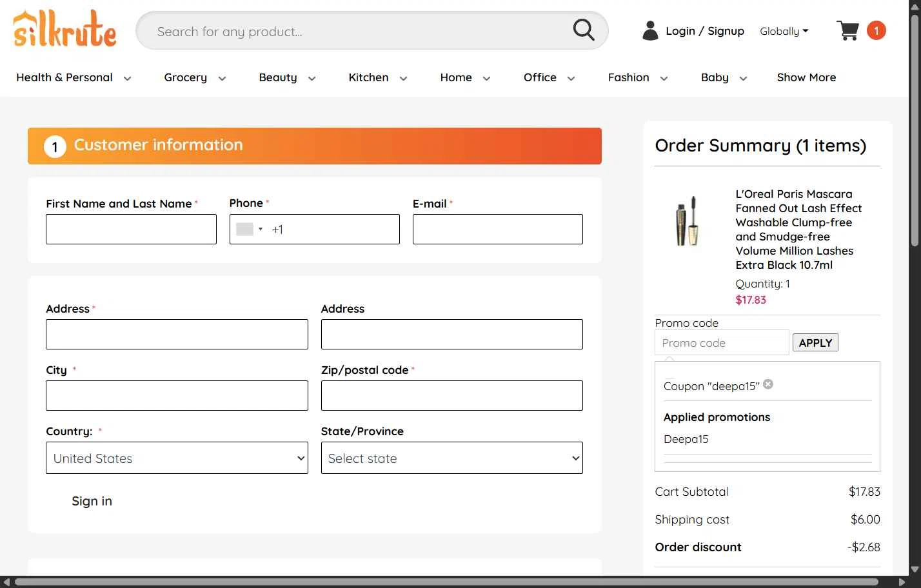Click the user profile icon

(650, 30)
